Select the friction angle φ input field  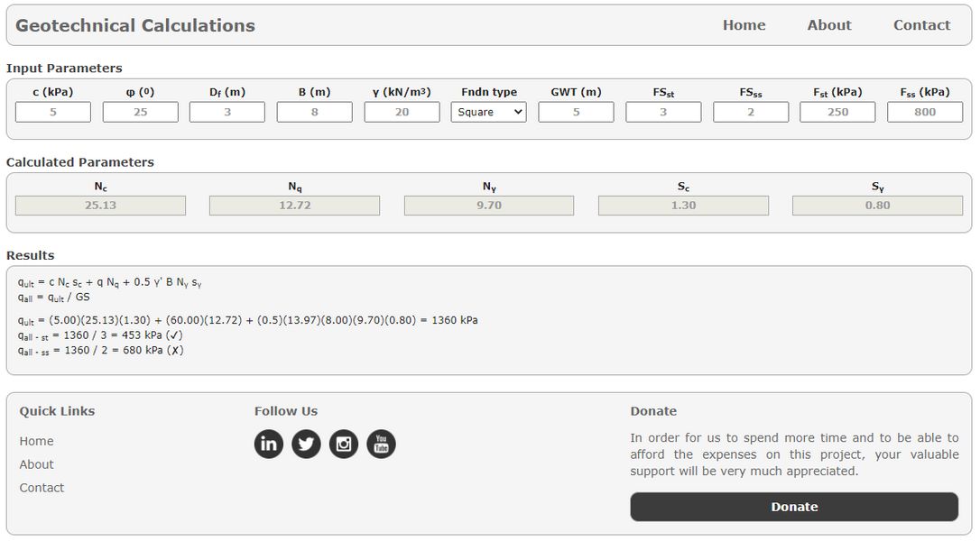(141, 112)
